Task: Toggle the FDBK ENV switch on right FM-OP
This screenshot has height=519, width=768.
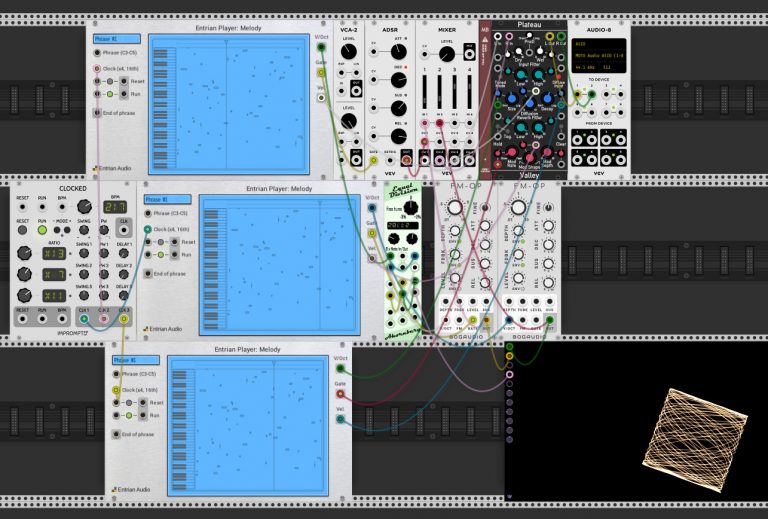Action: 522,265
